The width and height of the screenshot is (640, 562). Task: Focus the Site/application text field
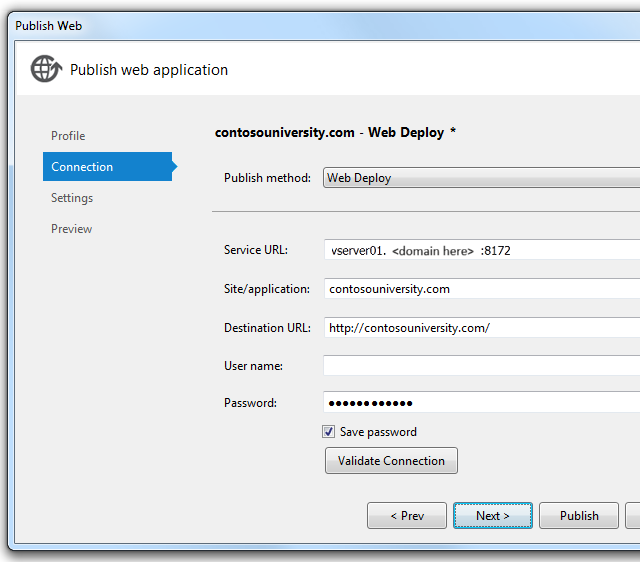coord(481,289)
